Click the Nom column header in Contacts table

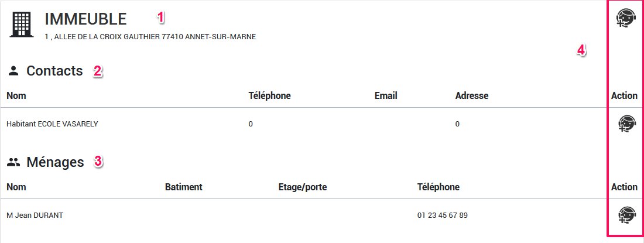[16, 95]
